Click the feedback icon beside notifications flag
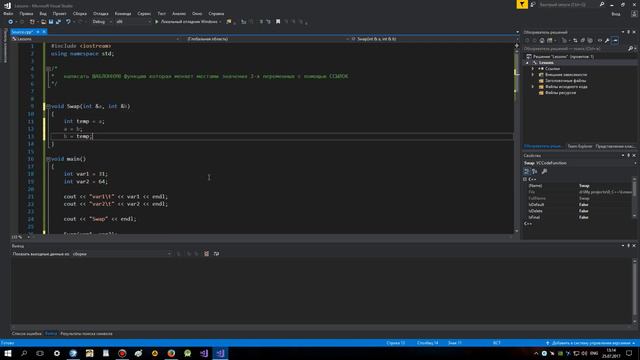The height and width of the screenshot is (360, 640). [533, 4]
